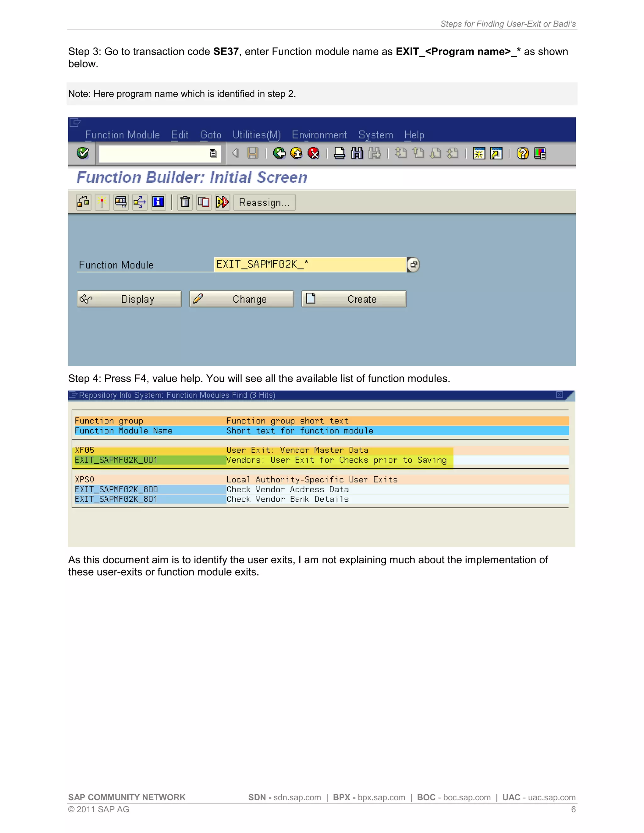Screen dimensions: 644x833
Task: Click the Create Shortcut icon
Action: [496, 153]
